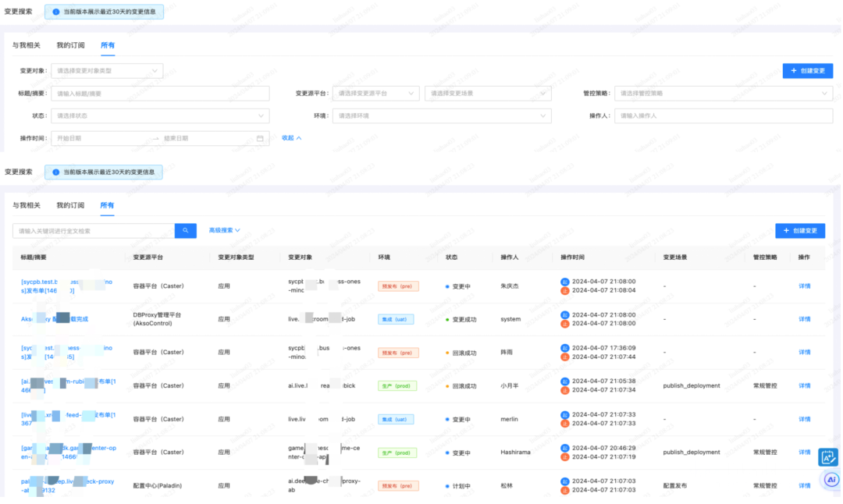Image resolution: width=843 pixels, height=504 pixels.
Task: Click the 结束日期 end date field
Action: (207, 139)
